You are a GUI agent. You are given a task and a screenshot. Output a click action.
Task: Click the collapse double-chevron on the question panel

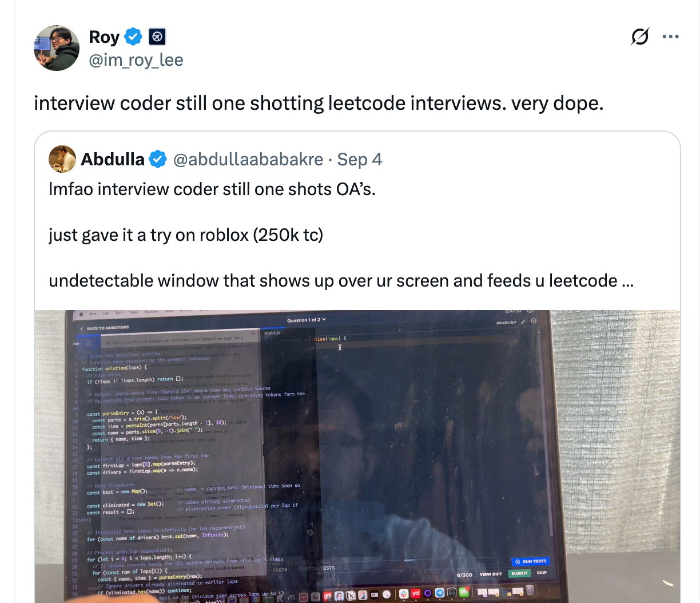[253, 333]
